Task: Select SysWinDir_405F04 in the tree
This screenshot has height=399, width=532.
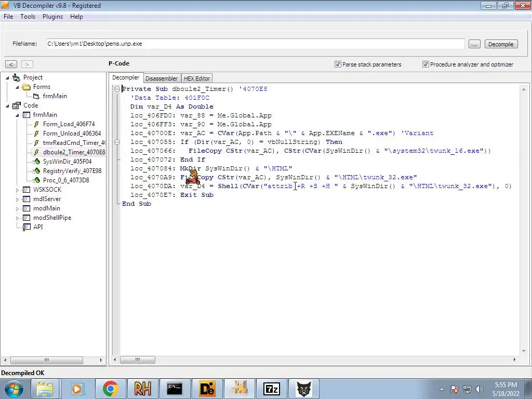Action: pos(67,162)
